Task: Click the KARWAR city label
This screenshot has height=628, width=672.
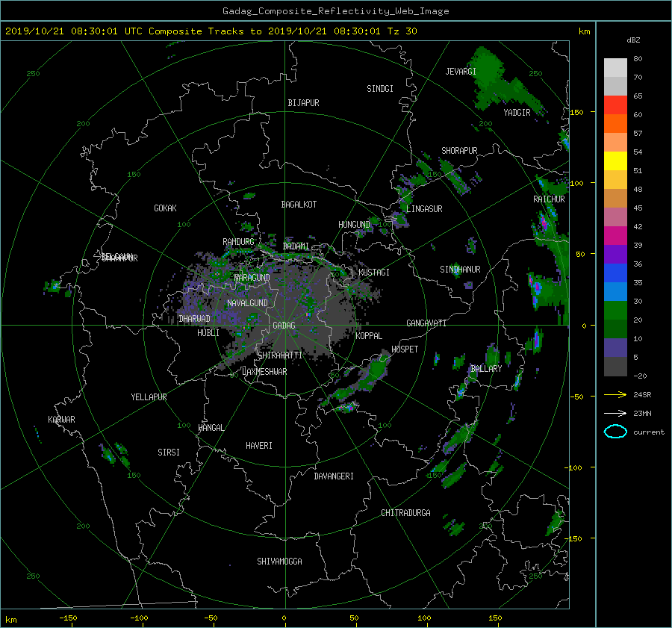Action: 61,420
